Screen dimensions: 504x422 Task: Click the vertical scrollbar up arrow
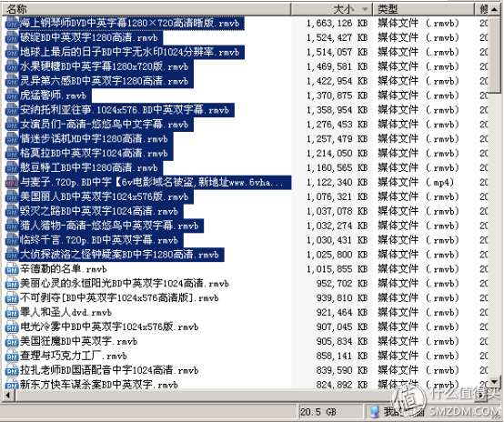coord(494,9)
